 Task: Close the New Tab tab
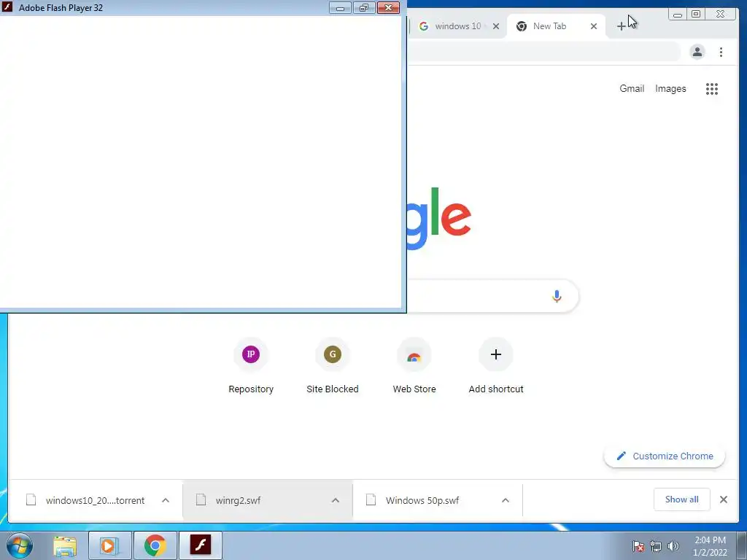pyautogui.click(x=594, y=26)
